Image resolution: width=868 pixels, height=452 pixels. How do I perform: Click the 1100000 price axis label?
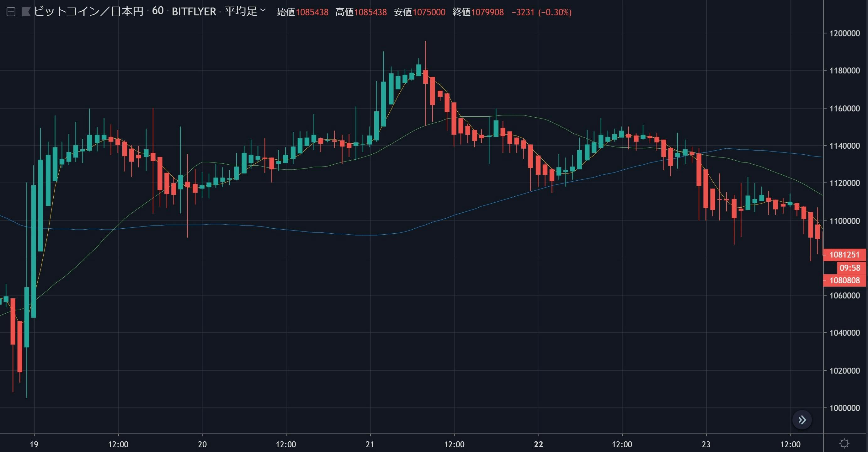[844, 221]
